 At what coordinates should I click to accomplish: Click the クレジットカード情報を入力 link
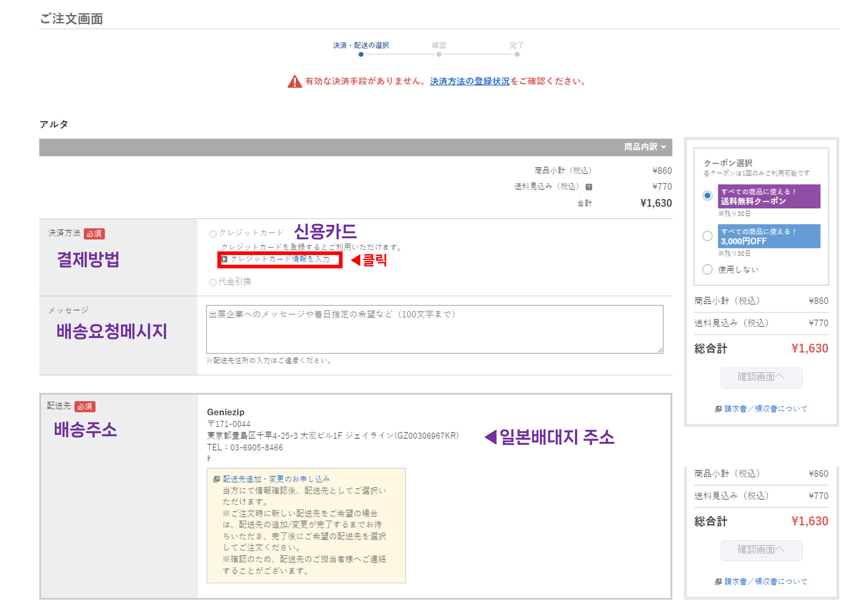[281, 259]
